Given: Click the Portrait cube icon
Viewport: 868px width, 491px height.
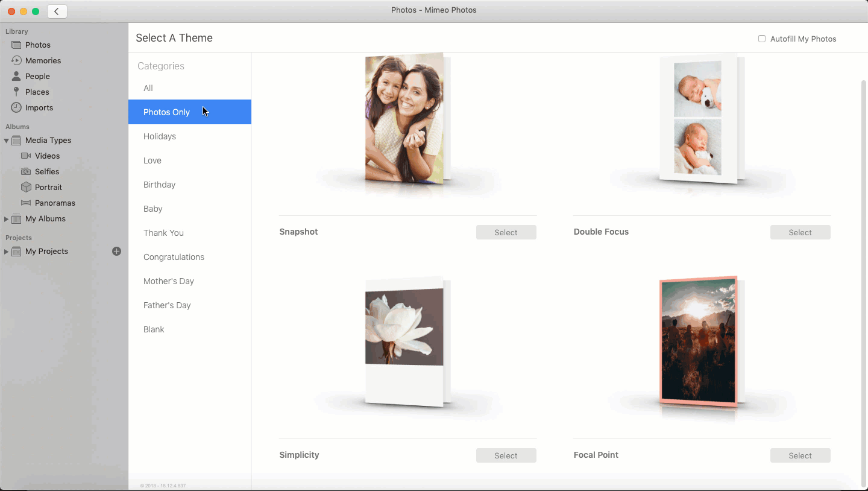Looking at the screenshot, I should (26, 188).
